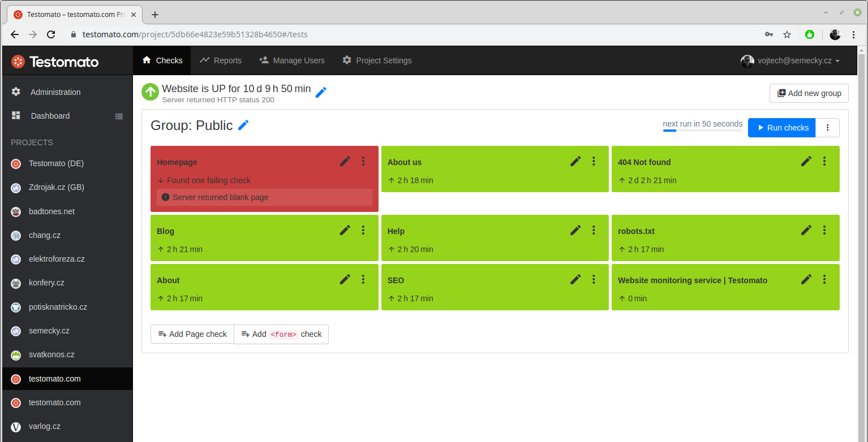Click the browser forward arrow

pyautogui.click(x=33, y=34)
